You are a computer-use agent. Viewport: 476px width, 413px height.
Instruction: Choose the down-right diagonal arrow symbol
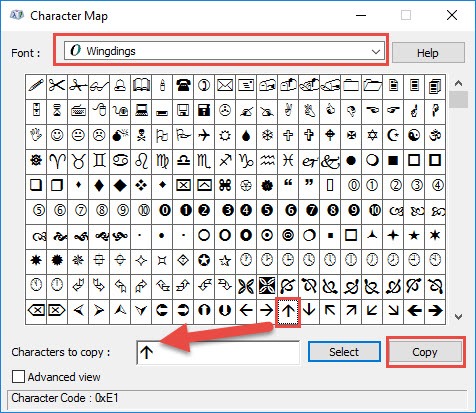click(393, 311)
